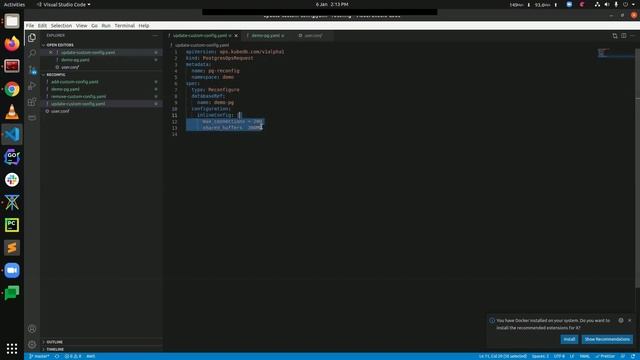This screenshot has width=640, height=360.
Task: Open the Search view in the activity bar
Action: (32, 53)
